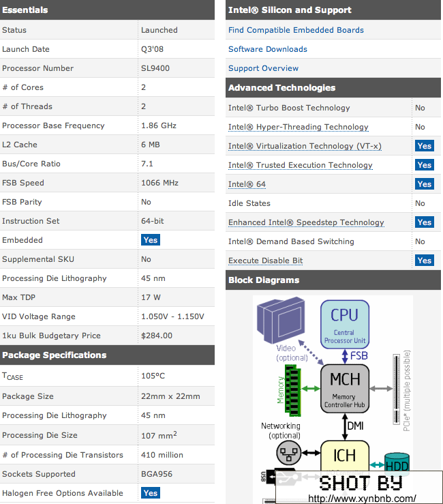The image size is (443, 504).
Task: Click Yes badge beside Virtualization Technology
Action: coord(425,146)
